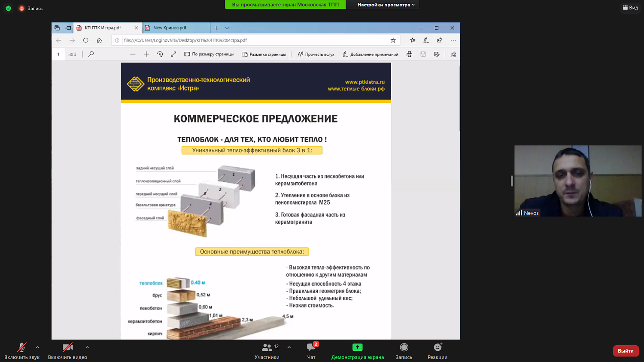Click the теплоблок 0.40 м label in chart
The height and width of the screenshot is (362, 644).
172,283
